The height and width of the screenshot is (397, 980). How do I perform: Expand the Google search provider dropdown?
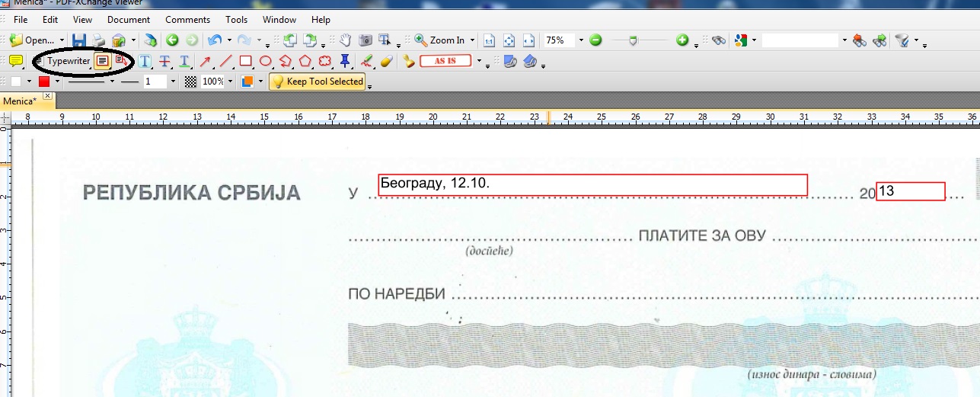coord(754,40)
